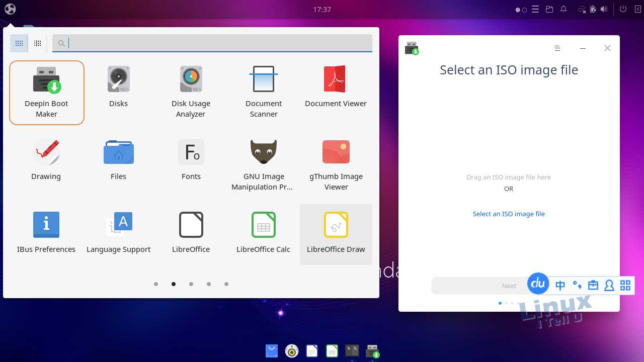Open the Fonts application

coord(191,161)
